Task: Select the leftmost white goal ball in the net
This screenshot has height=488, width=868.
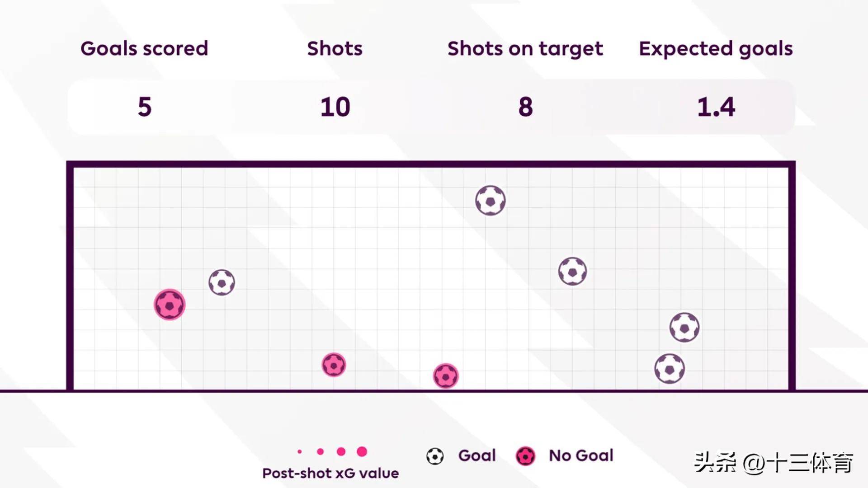Action: [x=222, y=282]
